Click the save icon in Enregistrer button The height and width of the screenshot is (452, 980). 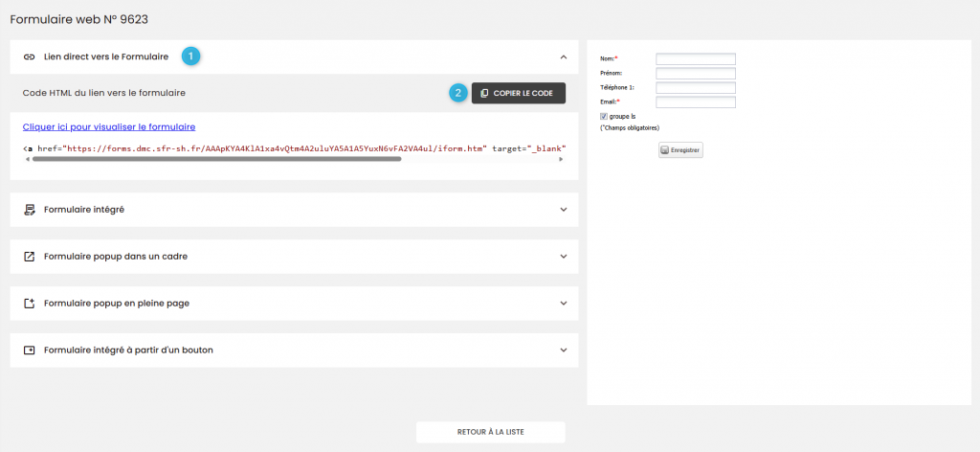[665, 150]
